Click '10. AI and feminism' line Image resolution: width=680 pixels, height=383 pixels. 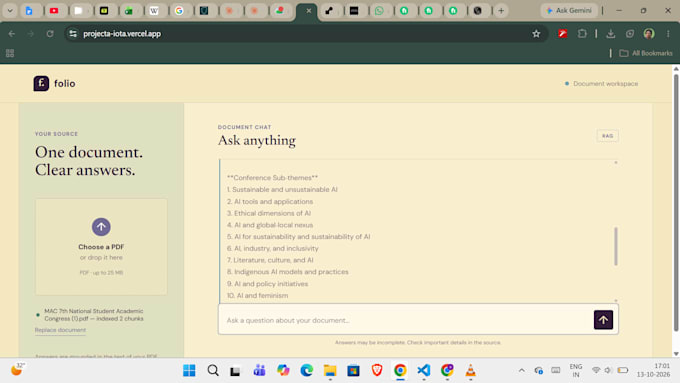coord(257,296)
